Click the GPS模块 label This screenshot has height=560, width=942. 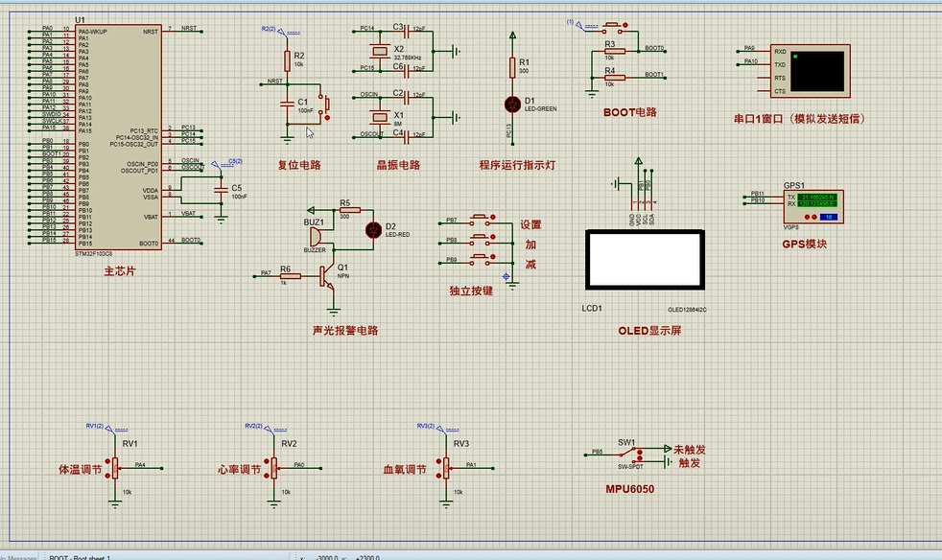[805, 244]
